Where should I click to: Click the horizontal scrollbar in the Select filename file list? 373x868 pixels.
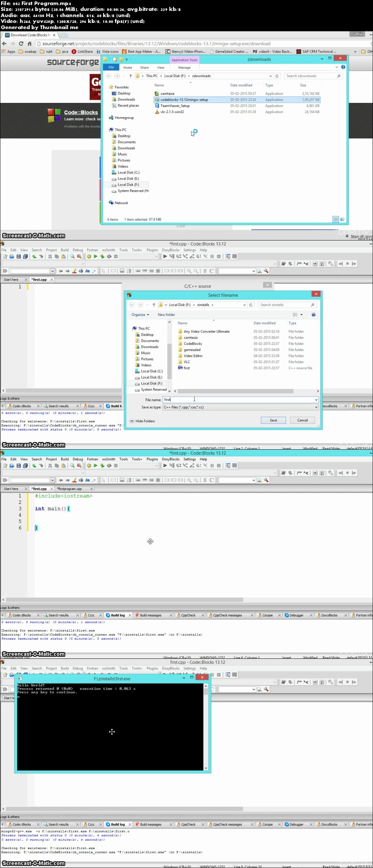pyautogui.click(x=235, y=391)
